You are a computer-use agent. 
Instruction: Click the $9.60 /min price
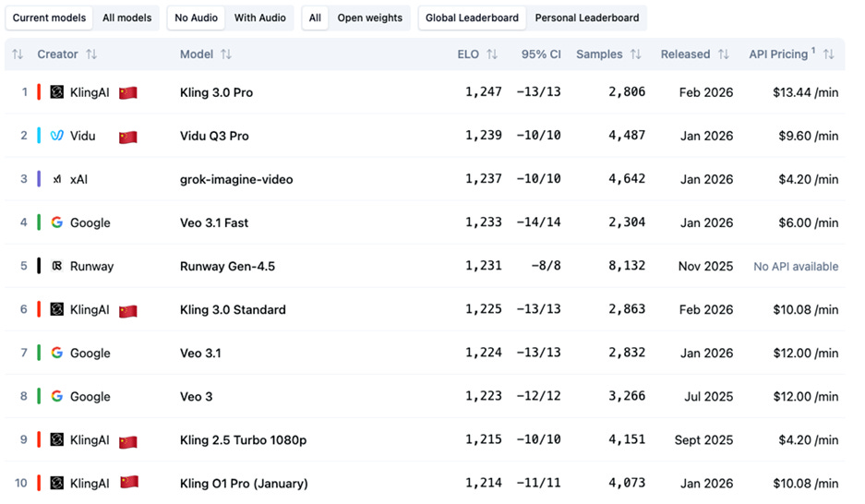click(x=808, y=136)
